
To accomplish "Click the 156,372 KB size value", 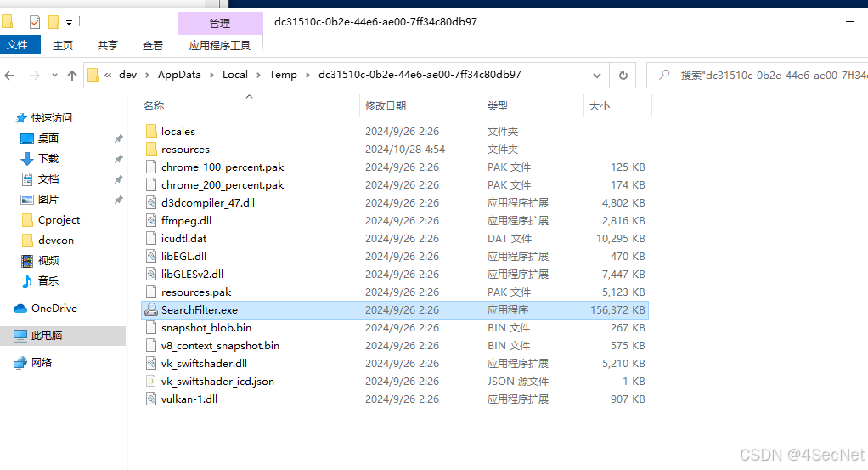I will click(617, 310).
